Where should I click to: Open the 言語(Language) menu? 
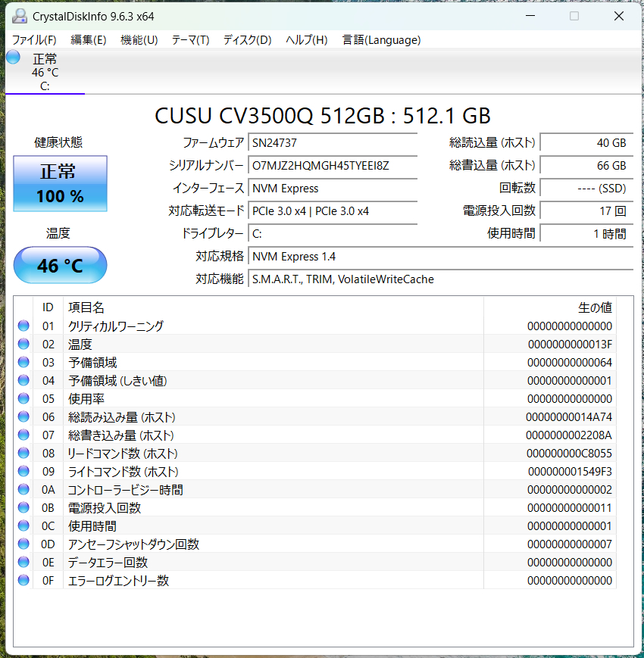tap(381, 40)
